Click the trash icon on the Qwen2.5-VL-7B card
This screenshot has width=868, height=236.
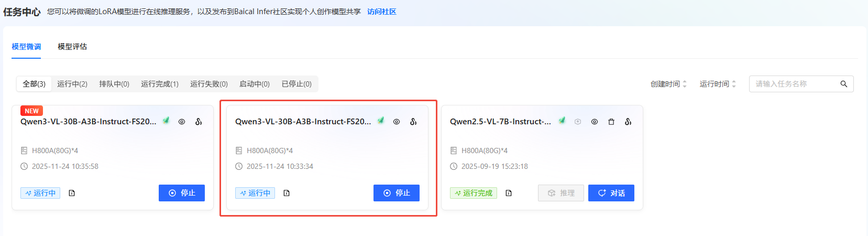point(611,122)
